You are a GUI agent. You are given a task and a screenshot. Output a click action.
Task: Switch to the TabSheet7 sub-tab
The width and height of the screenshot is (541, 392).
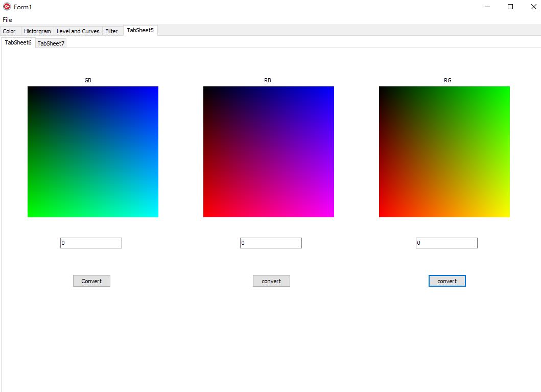click(51, 43)
